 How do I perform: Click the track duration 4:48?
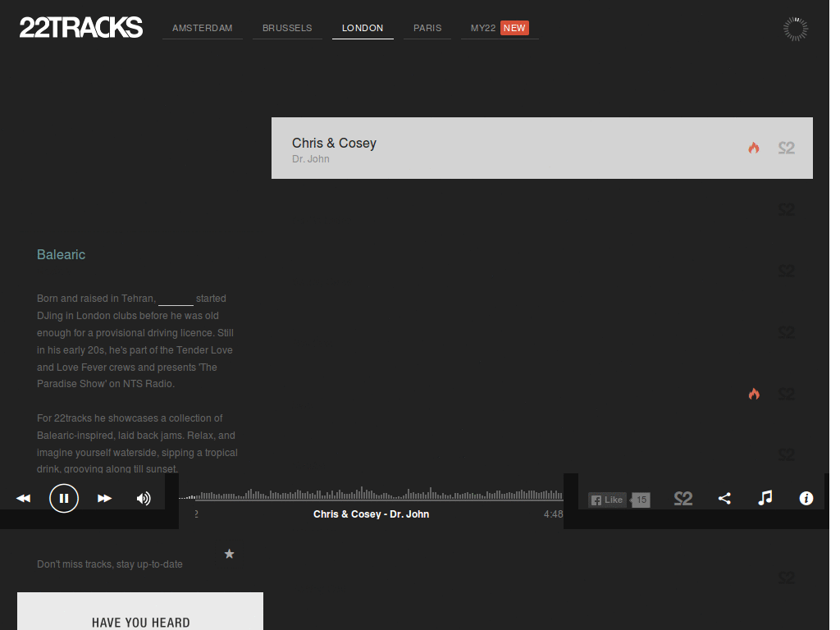(x=554, y=514)
